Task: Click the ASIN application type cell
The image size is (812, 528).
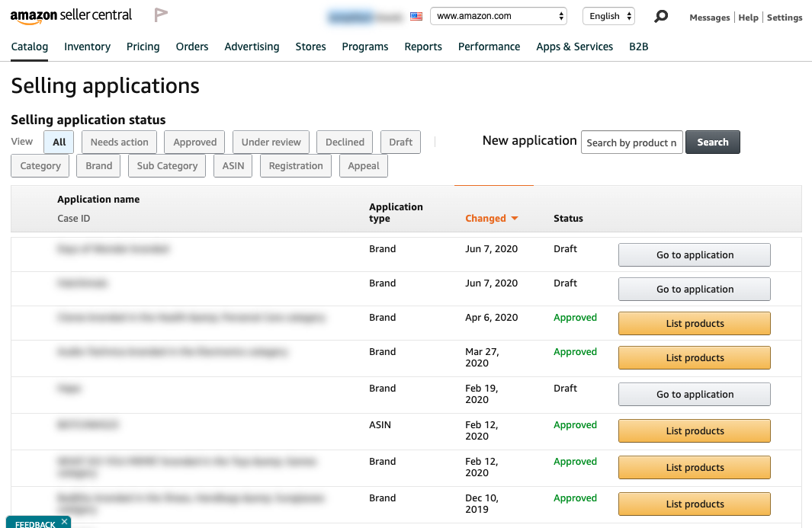Action: (380, 425)
